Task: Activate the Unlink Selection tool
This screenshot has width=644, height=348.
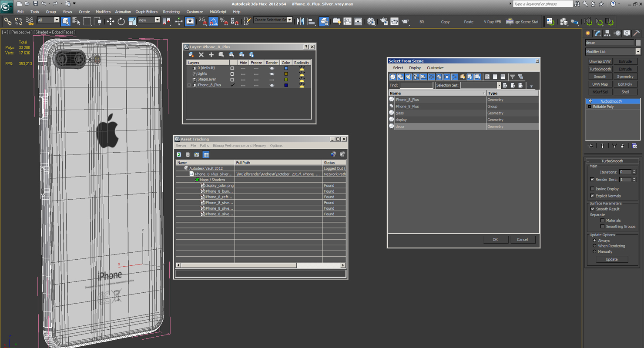Action: 19,21
